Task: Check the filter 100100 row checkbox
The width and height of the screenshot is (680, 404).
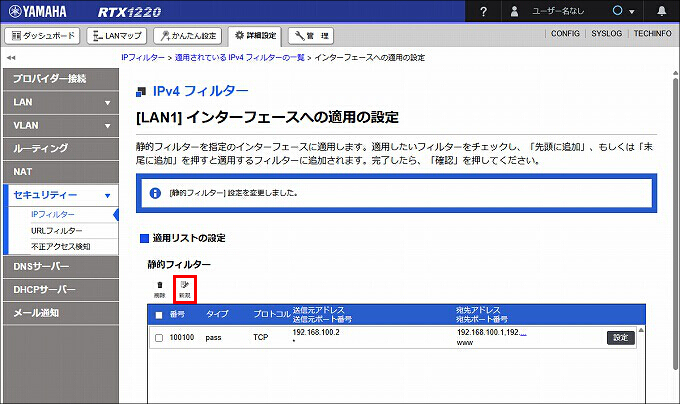Action: [159, 338]
